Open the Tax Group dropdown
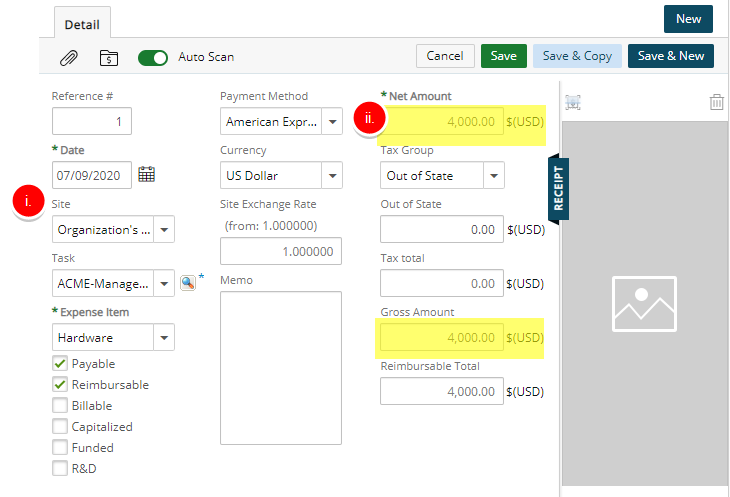Viewport: 730px width, 497px height. [494, 175]
